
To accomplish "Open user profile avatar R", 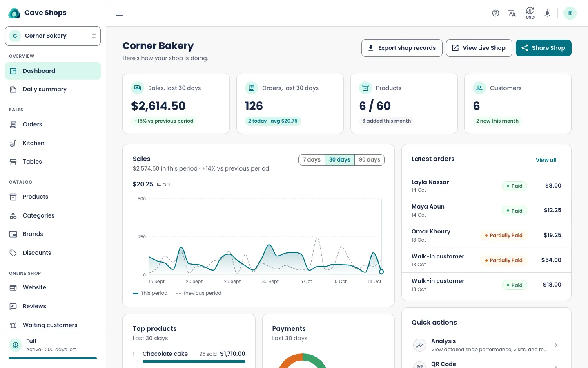I will pos(570,13).
